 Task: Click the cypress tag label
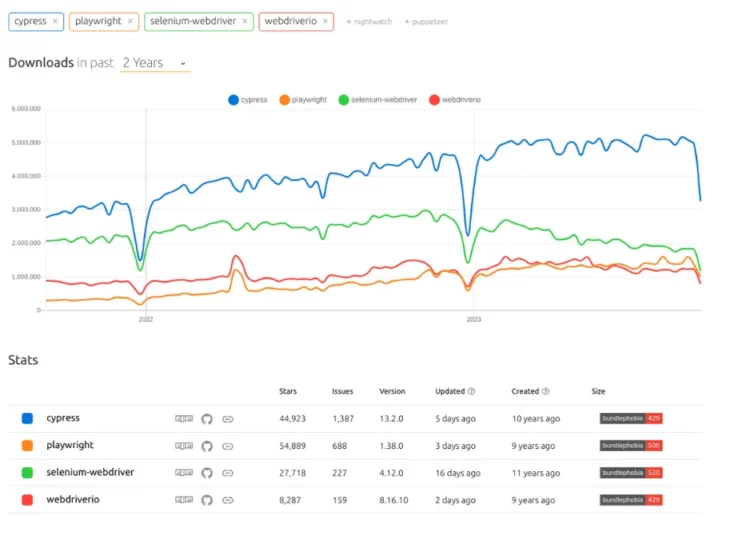tap(30, 22)
